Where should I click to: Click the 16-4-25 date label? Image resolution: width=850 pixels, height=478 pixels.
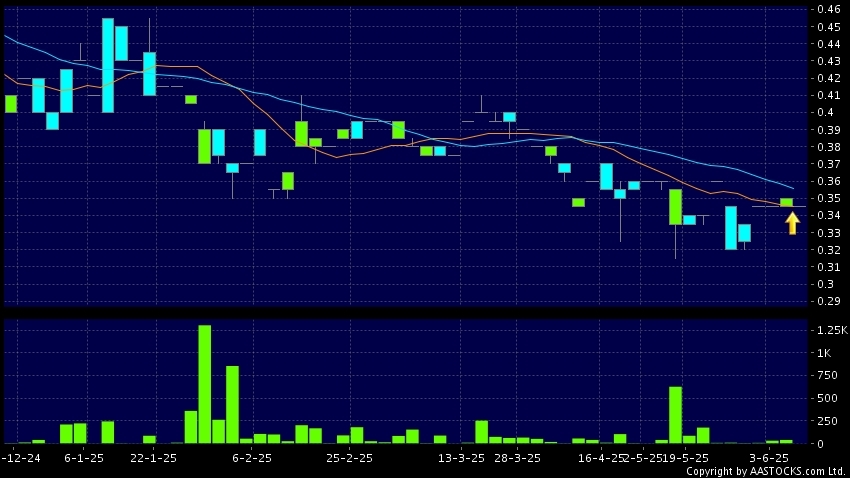[601, 458]
